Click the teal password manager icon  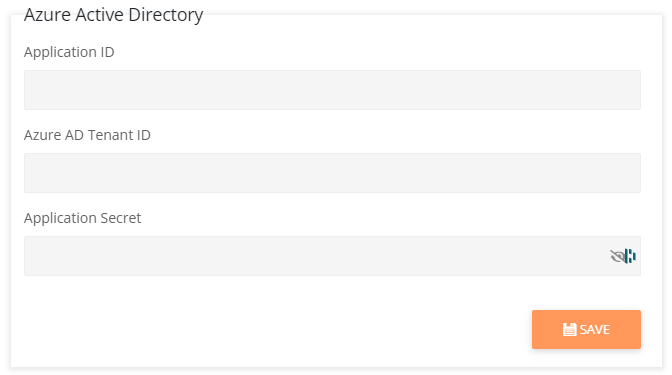click(630, 256)
